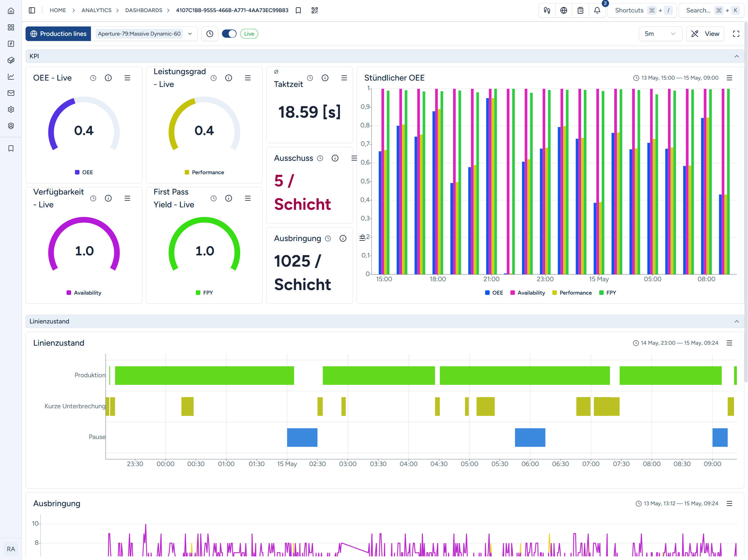The height and width of the screenshot is (560, 748).
Task: Show the dashboard QR code
Action: 314,10
